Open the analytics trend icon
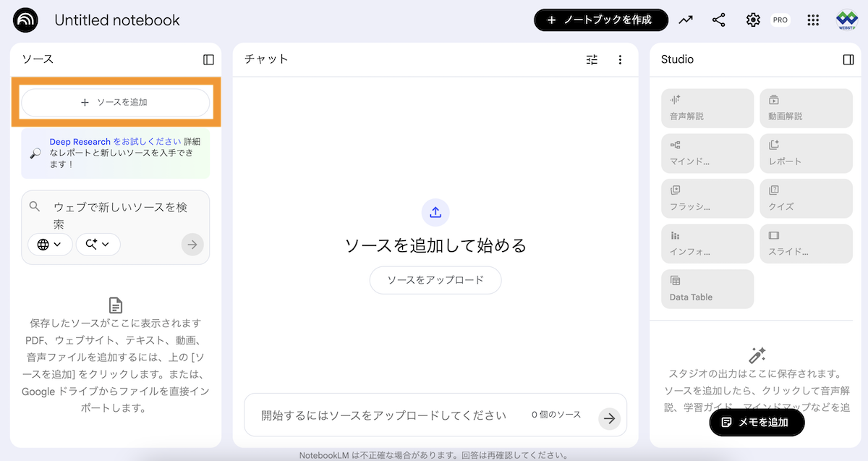The height and width of the screenshot is (461, 868). (685, 20)
